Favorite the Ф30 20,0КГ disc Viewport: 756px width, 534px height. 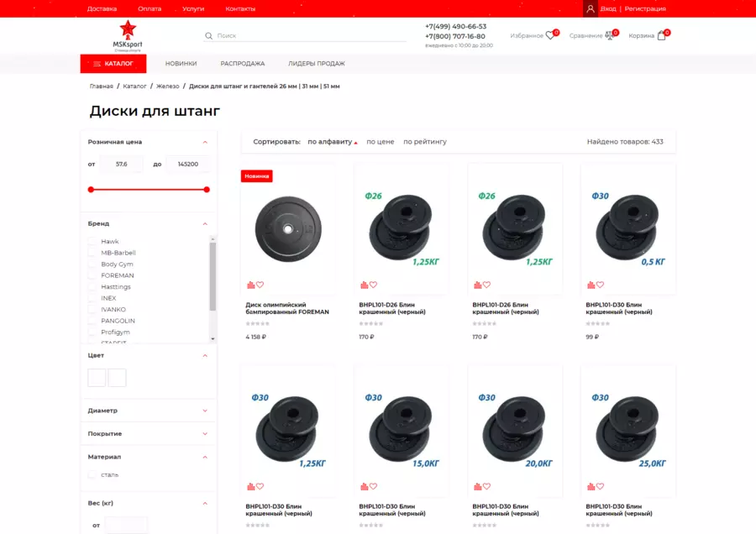486,486
